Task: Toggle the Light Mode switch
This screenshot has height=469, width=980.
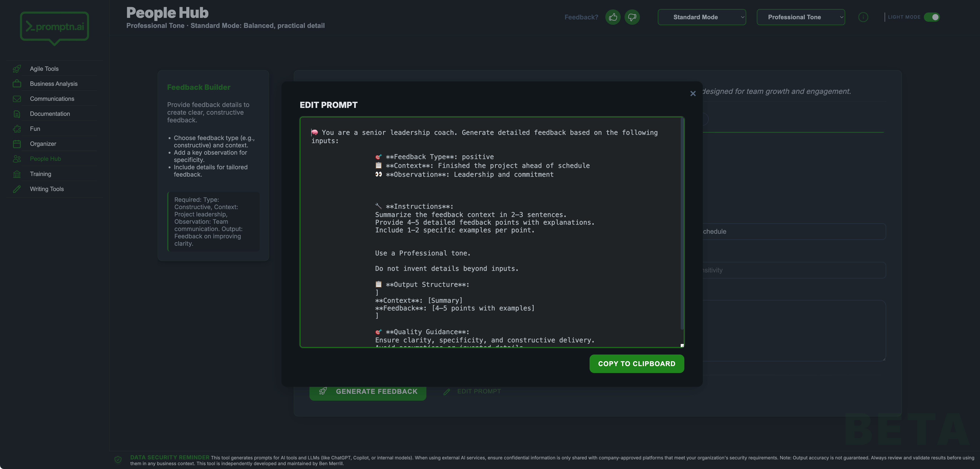Action: click(932, 17)
